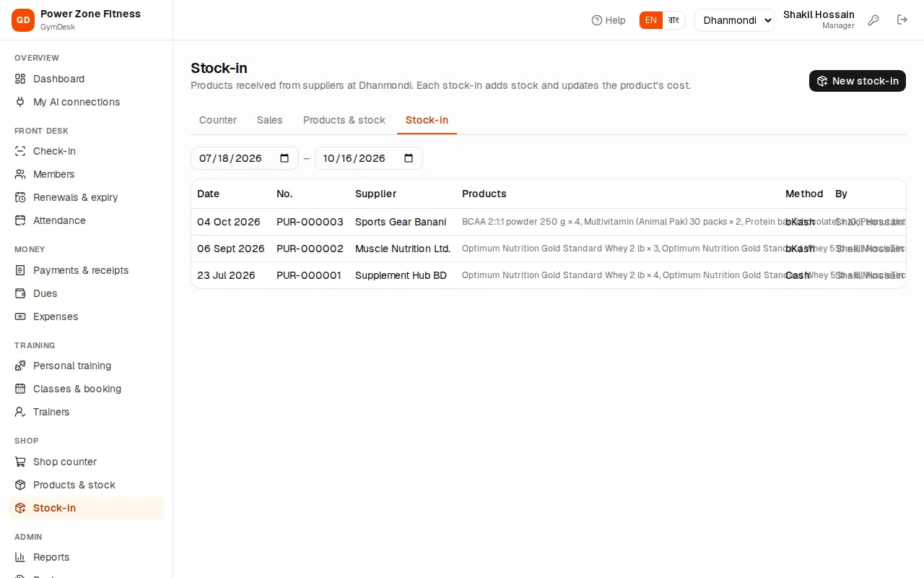924x578 pixels.
Task: Click the Payments & receipts icon
Action: point(20,270)
